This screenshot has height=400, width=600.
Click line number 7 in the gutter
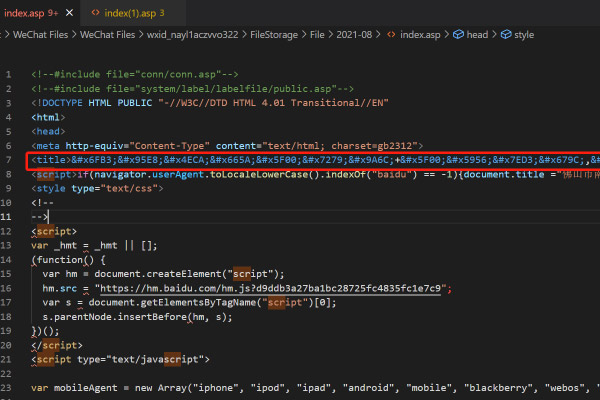[11, 160]
